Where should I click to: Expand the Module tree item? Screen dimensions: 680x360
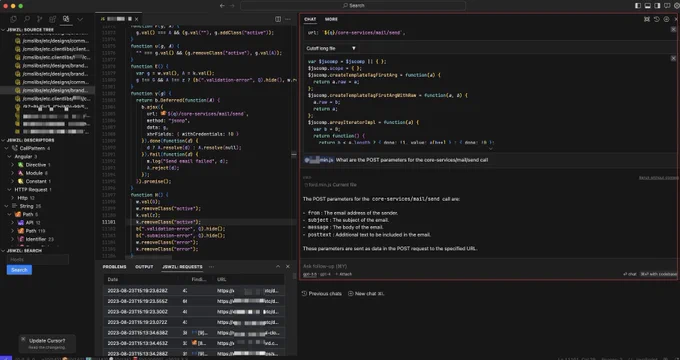point(13,173)
